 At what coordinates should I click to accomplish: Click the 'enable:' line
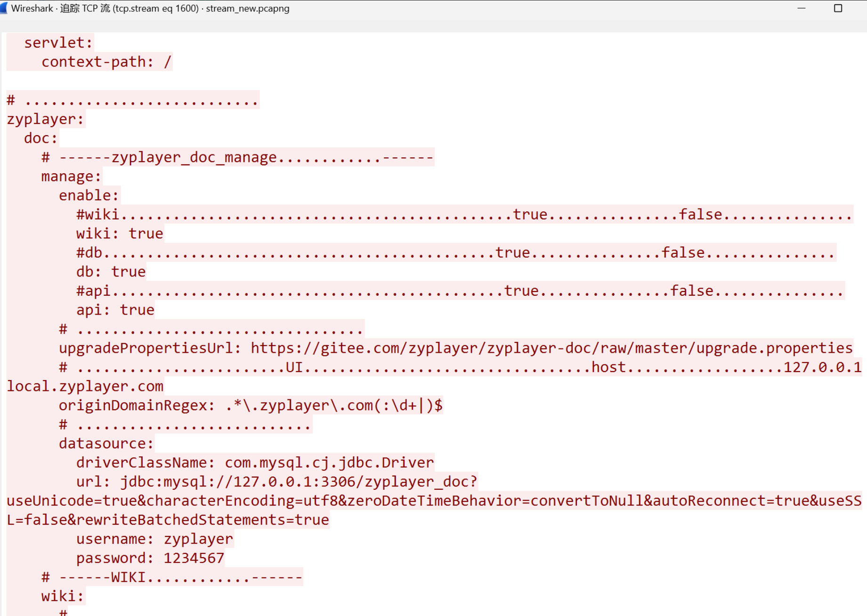[89, 195]
